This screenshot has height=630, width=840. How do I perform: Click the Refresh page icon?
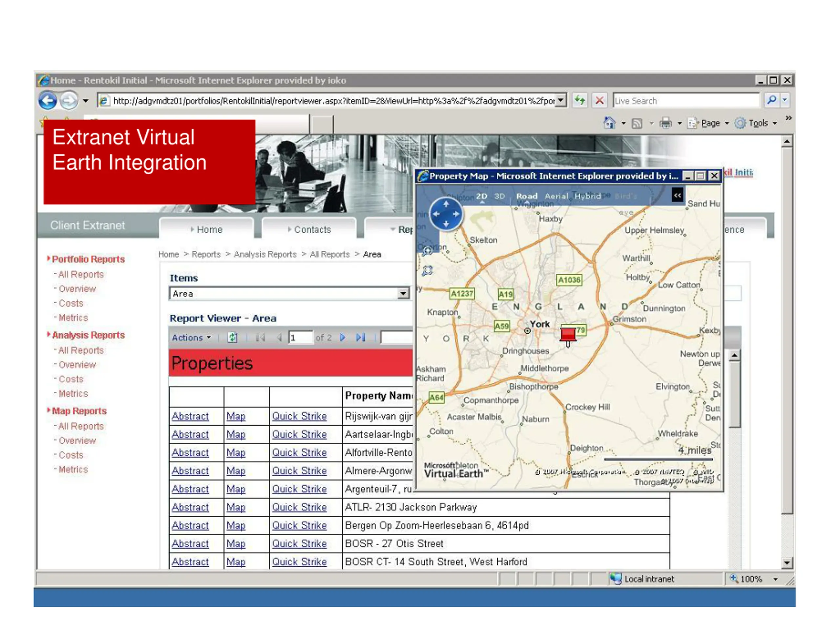579,101
